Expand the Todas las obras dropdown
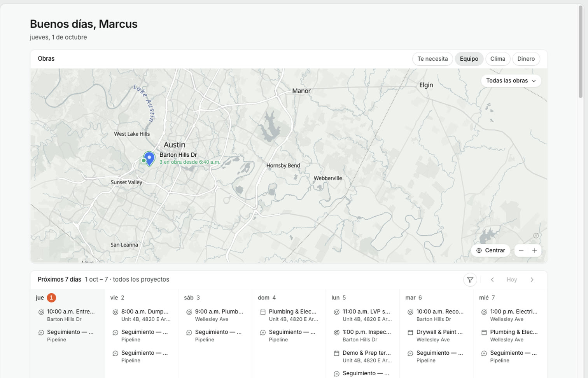Image resolution: width=588 pixels, height=378 pixels. [511, 80]
